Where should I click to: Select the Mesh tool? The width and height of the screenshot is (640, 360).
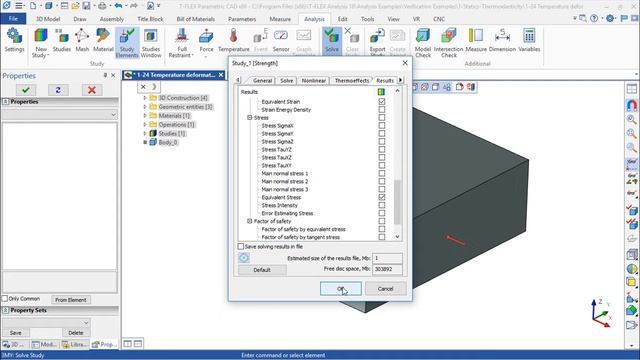coord(82,40)
